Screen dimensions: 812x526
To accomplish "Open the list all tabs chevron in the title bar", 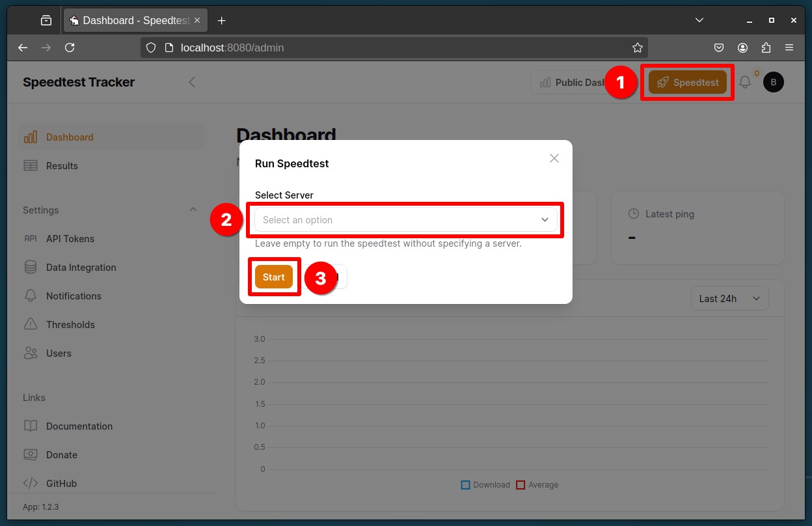I will pos(699,20).
